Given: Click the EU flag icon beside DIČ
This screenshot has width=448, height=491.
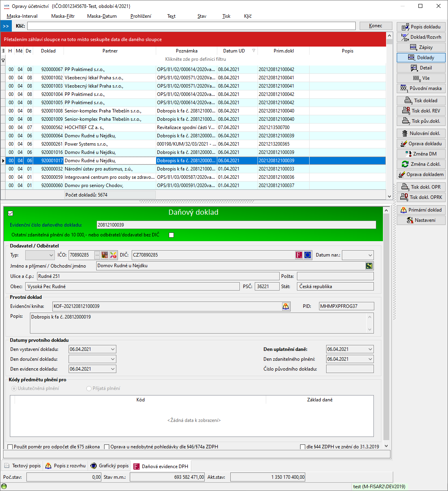Looking at the screenshot, I should point(308,255).
